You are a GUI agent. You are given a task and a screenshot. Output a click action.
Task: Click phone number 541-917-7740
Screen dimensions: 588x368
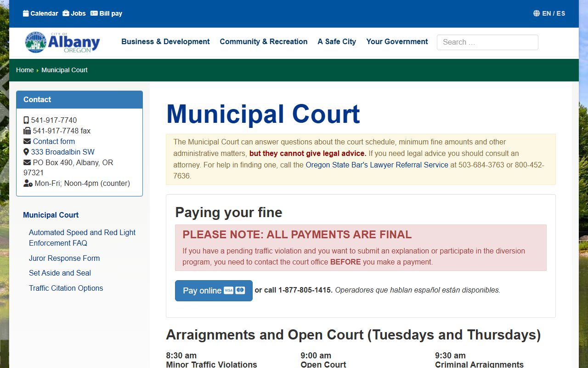click(54, 121)
